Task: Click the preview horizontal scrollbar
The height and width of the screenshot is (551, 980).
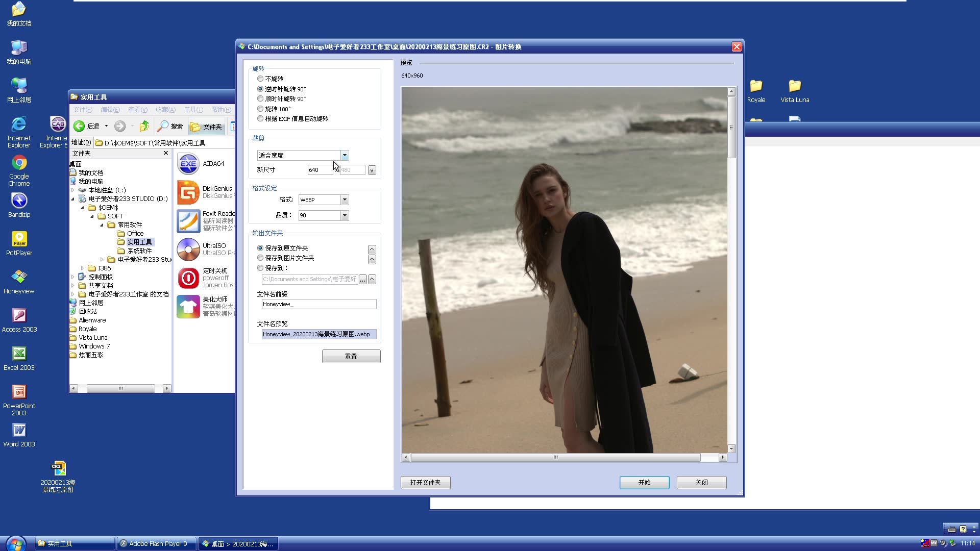Action: click(x=555, y=458)
